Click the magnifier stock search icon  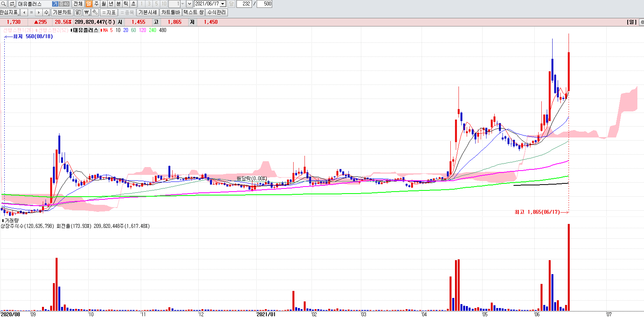click(3, 4)
